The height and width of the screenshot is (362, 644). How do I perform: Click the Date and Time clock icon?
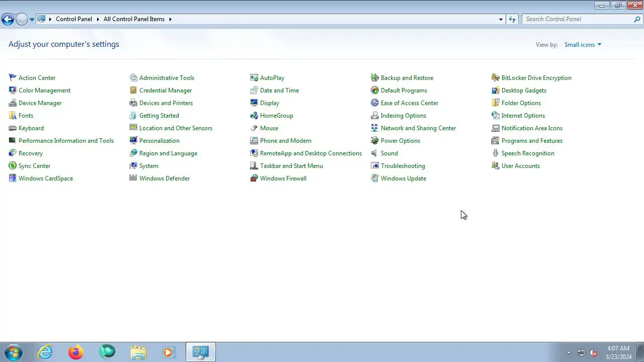[x=254, y=90]
